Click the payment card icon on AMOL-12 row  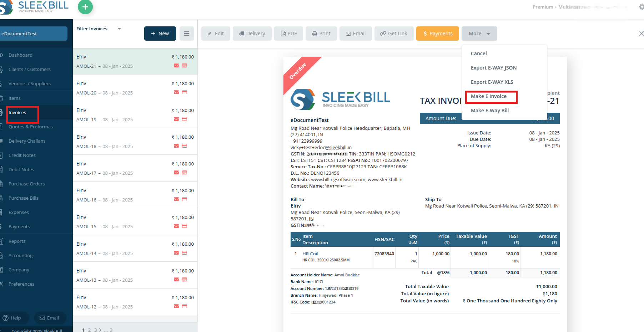(x=185, y=306)
